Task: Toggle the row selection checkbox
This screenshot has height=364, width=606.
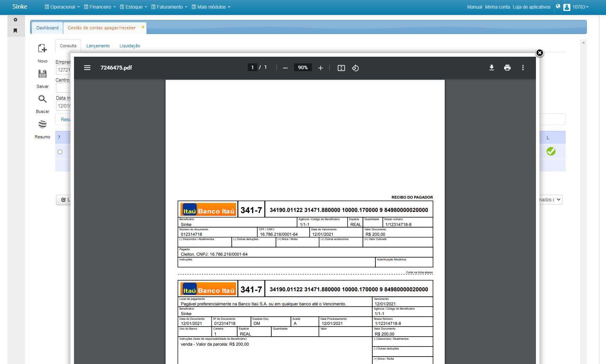Action: pyautogui.click(x=60, y=152)
